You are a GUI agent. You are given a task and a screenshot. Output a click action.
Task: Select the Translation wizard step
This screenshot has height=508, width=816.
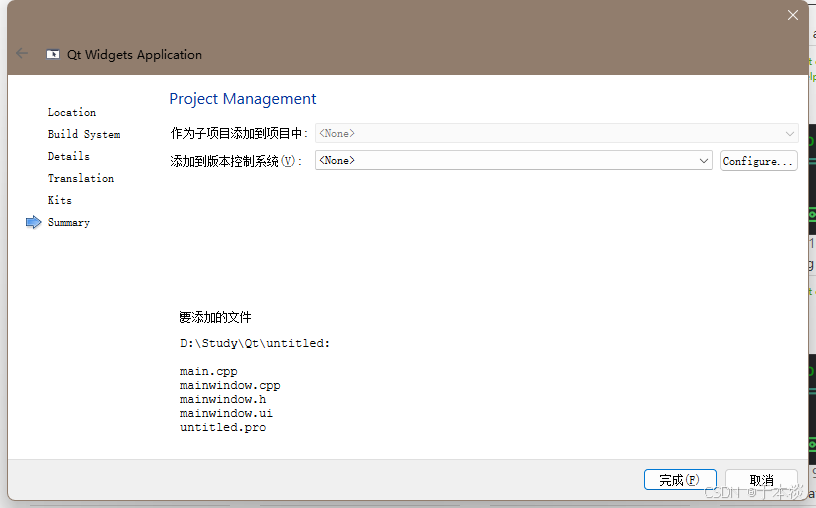click(x=81, y=178)
